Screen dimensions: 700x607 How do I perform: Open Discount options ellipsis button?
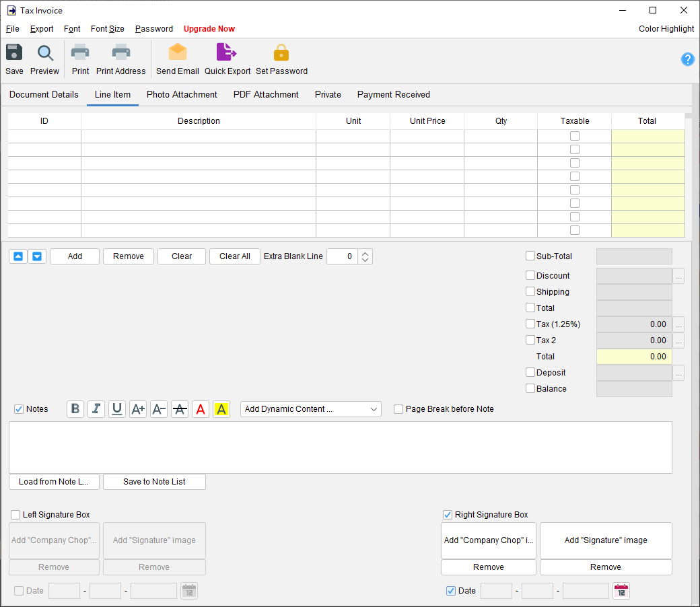click(x=678, y=276)
